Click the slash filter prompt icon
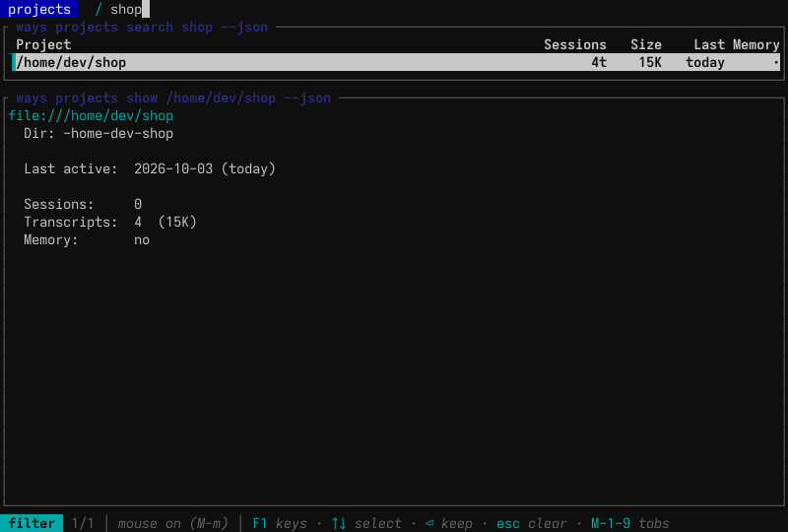This screenshot has height=532, width=788. point(98,9)
